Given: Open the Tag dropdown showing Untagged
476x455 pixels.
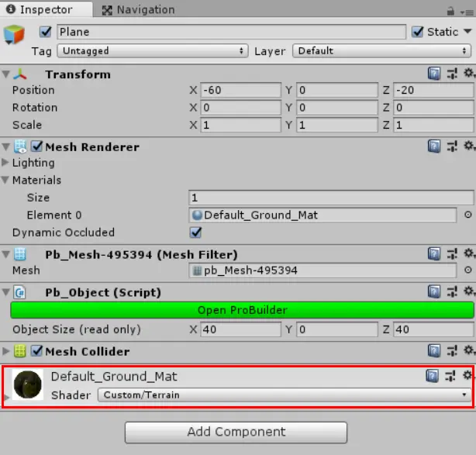Looking at the screenshot, I should pos(153,51).
